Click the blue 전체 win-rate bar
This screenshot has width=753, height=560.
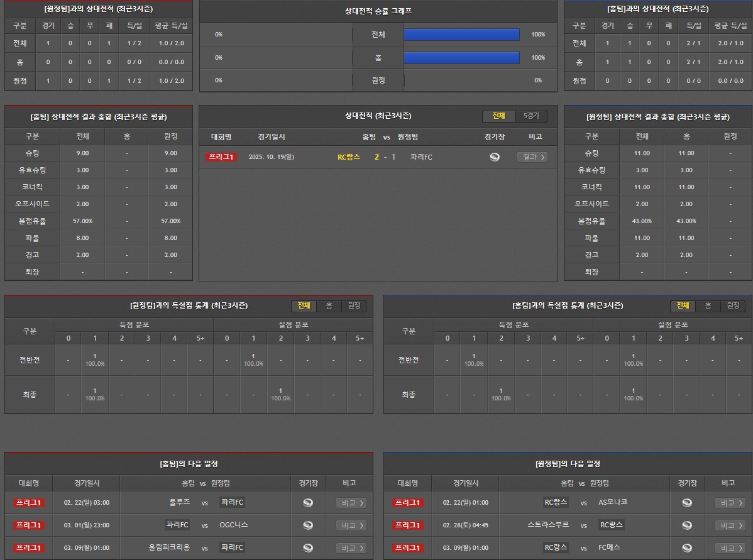point(461,35)
